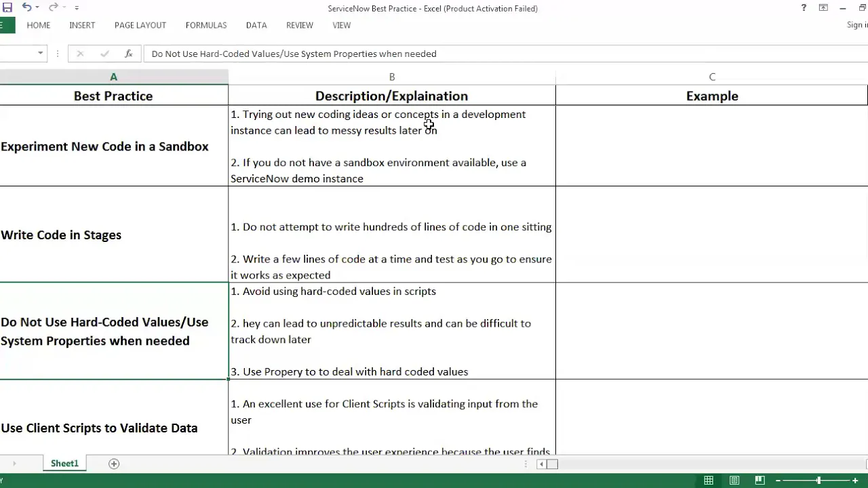Switch to Page Break Preview icon
868x488 pixels.
point(759,481)
